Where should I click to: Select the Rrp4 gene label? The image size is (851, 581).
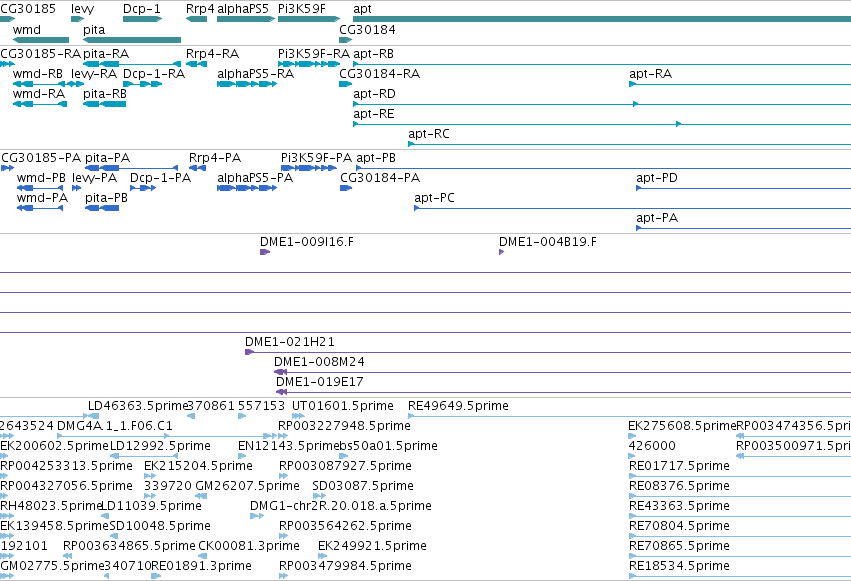(200, 9)
